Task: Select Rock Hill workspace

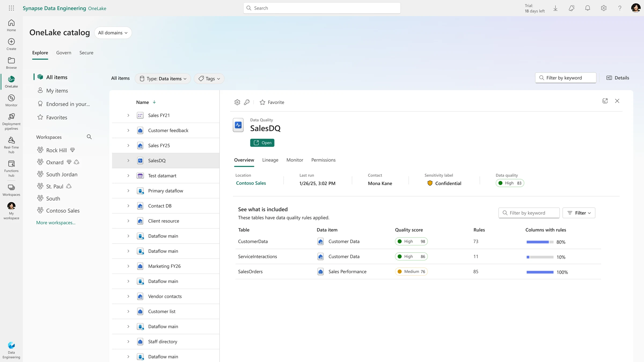Action: pos(56,150)
